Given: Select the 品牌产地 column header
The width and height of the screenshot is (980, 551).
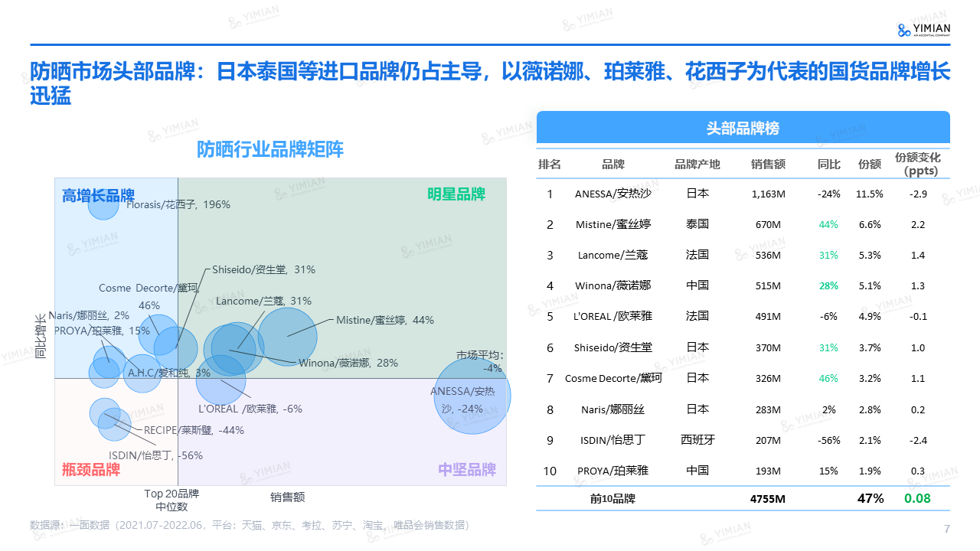Looking at the screenshot, I should [x=697, y=164].
